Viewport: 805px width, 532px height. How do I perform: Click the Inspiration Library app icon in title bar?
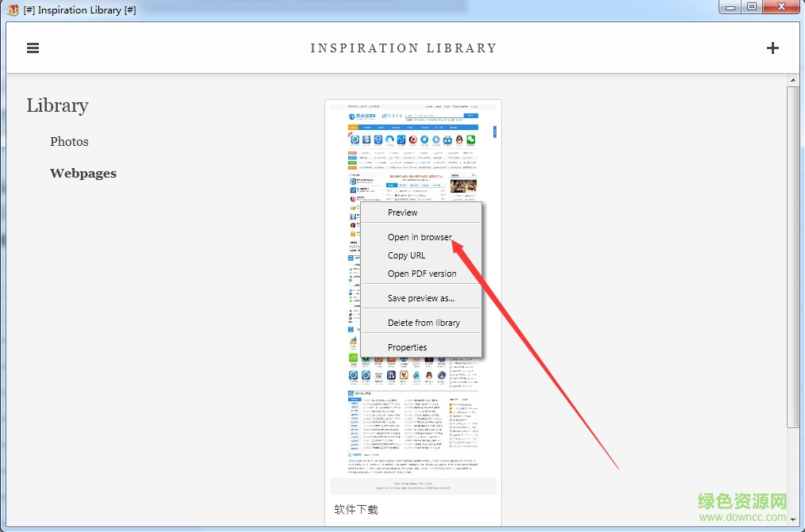[x=13, y=10]
